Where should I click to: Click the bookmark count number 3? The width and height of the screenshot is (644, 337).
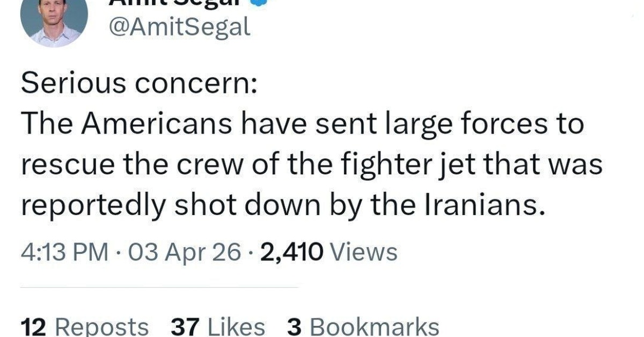tap(295, 327)
